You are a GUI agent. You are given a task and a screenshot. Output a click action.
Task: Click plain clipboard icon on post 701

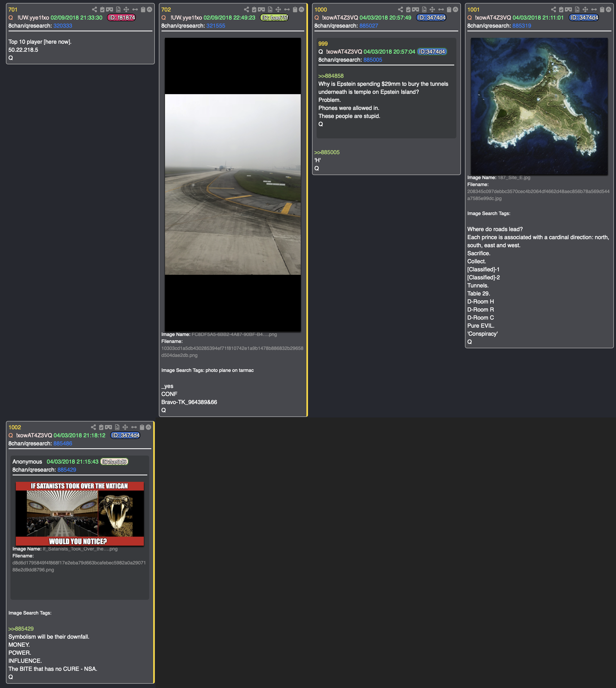[143, 9]
